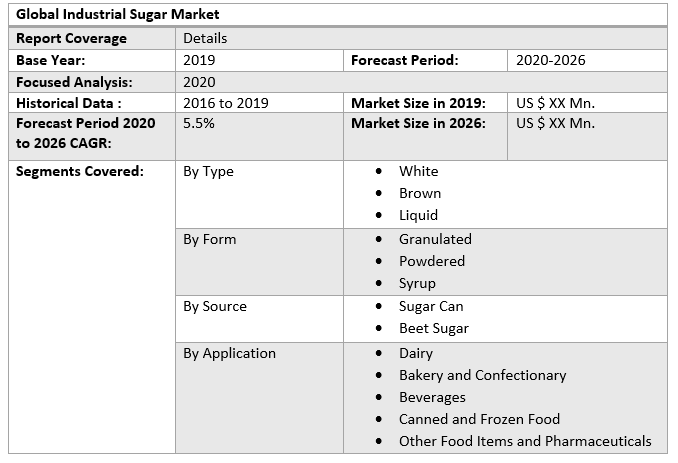Click the Powdered form entry
This screenshot has width=678, height=463.
(432, 261)
